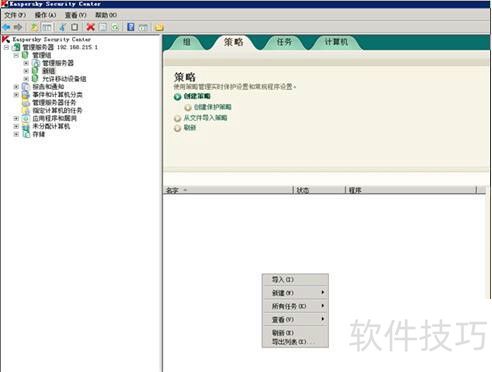Collapse the 管理组 tree node

point(16,55)
